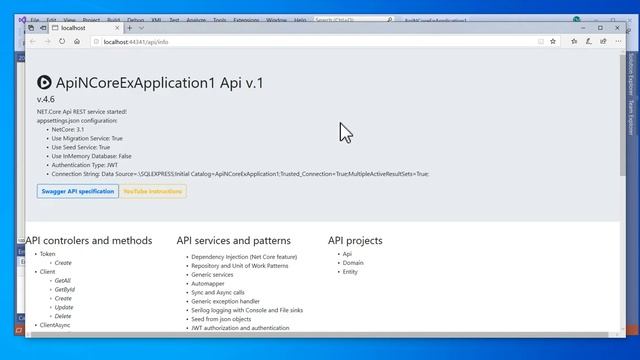Open Visual Studio Tools menu

[x=219, y=20]
